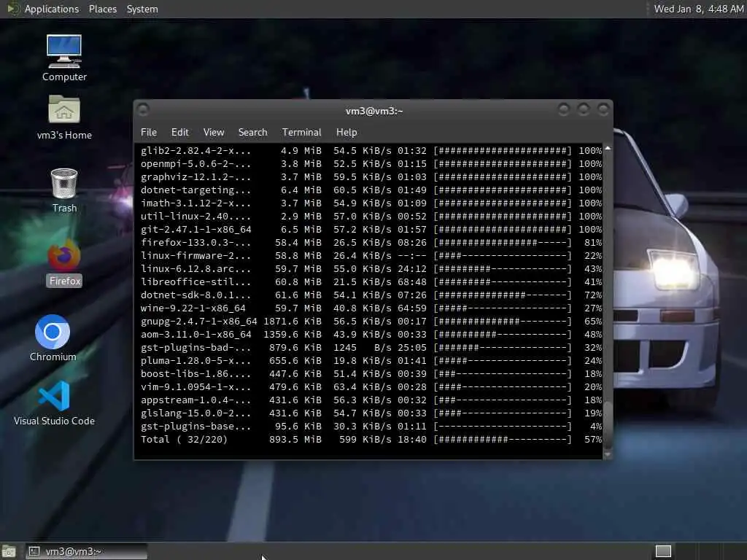Open the Applications menu
The height and width of the screenshot is (560, 747).
coord(52,9)
